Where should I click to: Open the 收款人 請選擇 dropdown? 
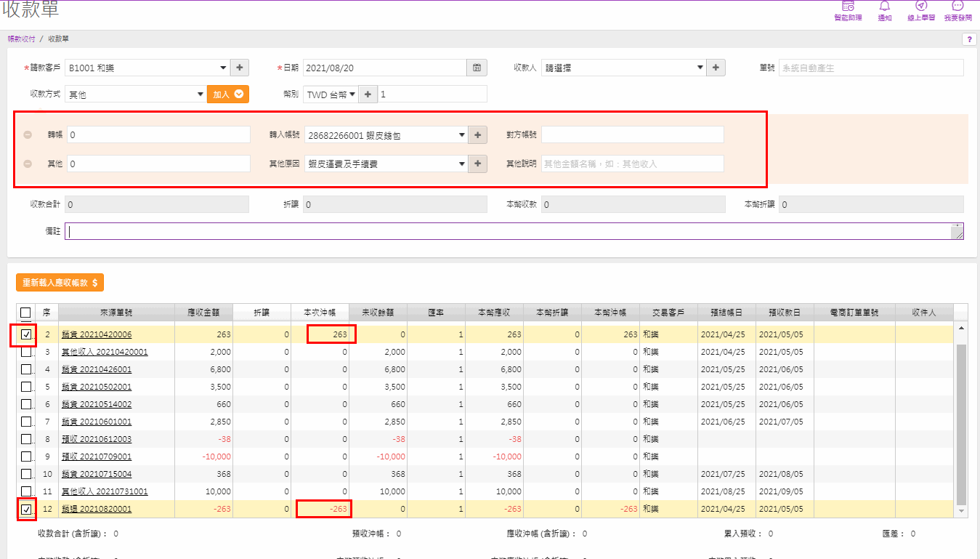coord(623,68)
